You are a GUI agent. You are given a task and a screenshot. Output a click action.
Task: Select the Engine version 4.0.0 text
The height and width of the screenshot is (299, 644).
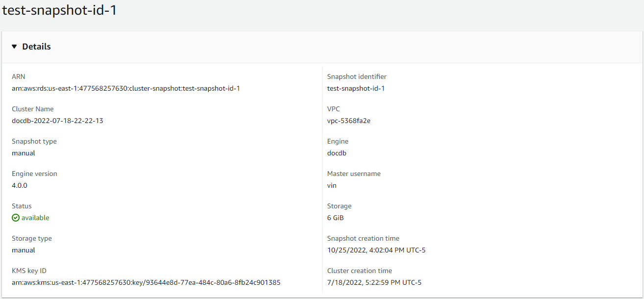tap(20, 185)
